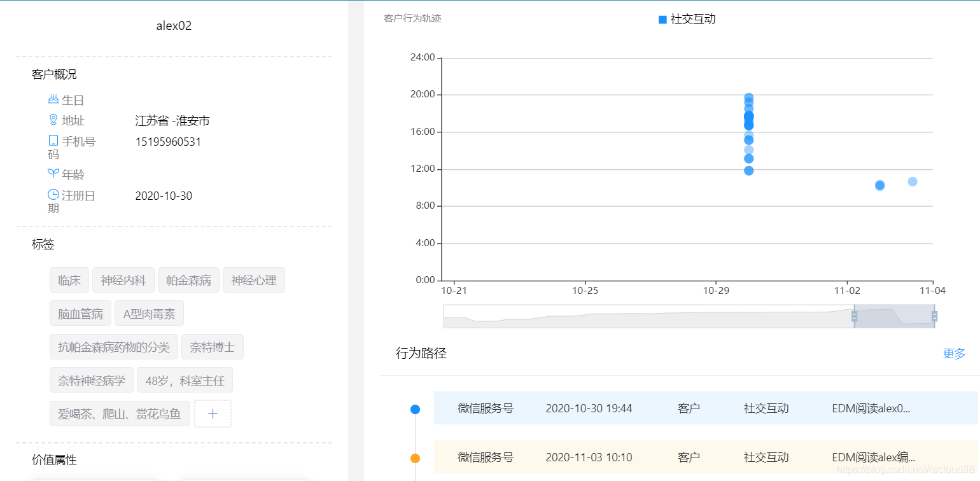Click the age sprout icon
This screenshot has height=481, width=980.
(53, 174)
